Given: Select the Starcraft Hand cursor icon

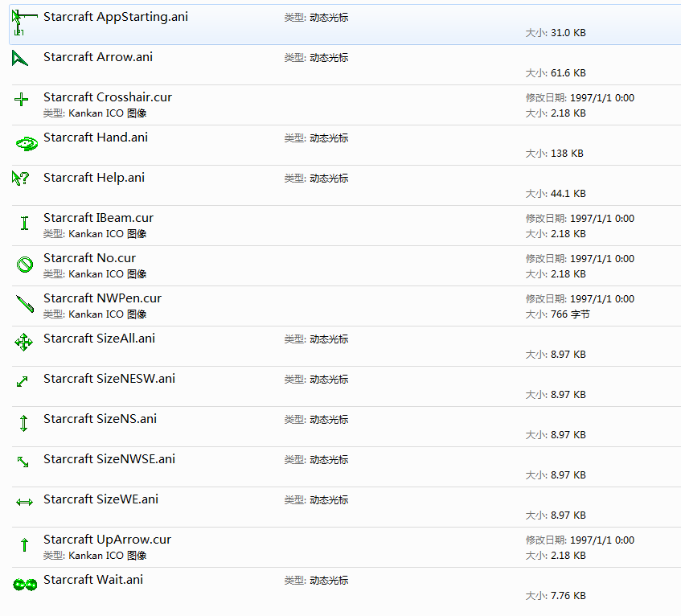Looking at the screenshot, I should point(27,143).
